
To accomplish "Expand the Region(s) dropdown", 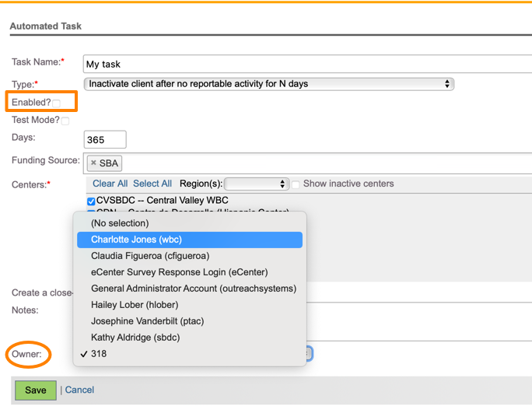I will click(257, 184).
